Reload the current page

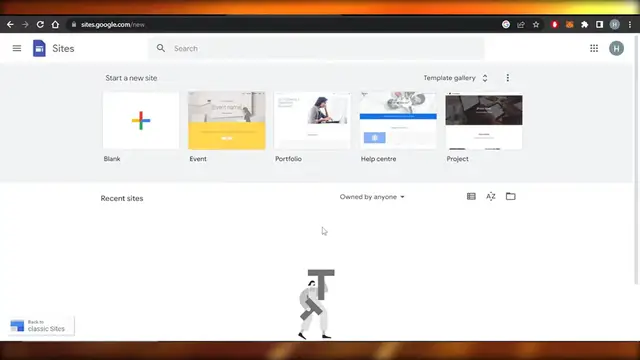(40, 24)
